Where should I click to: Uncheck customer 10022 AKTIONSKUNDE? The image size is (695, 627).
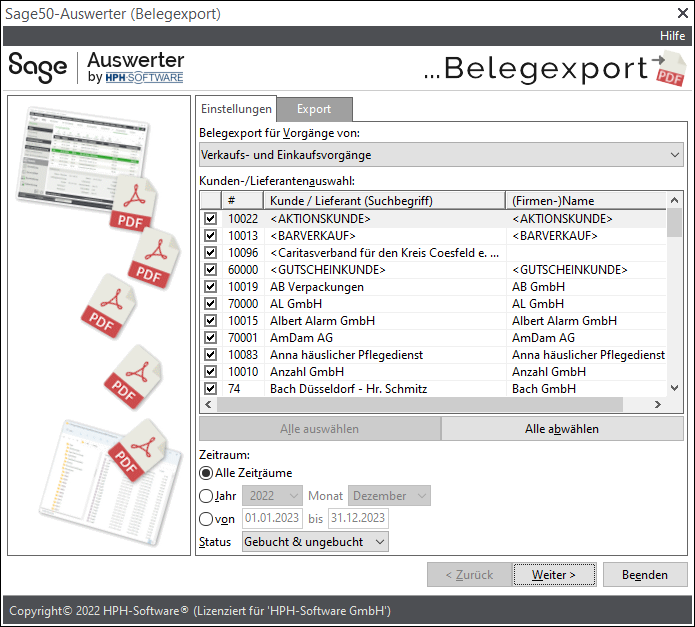pyautogui.click(x=210, y=218)
